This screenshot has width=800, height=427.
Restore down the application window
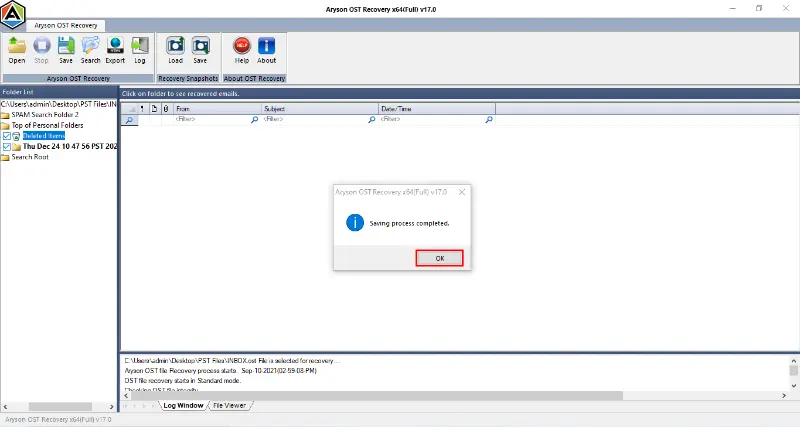759,9
